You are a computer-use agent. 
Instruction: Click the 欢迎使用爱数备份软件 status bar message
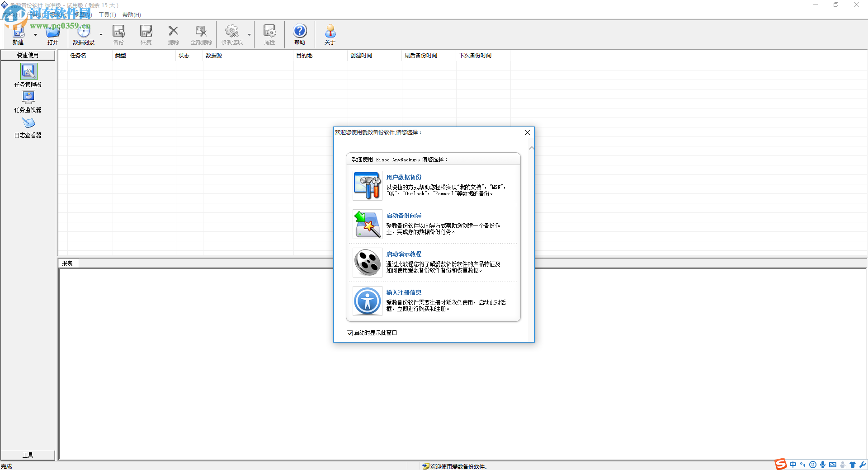coord(458,466)
